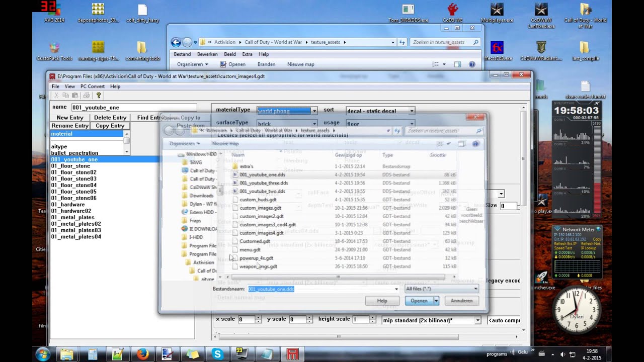This screenshot has height=362, width=644.
Task: Click the Openen button's split arrow
Action: [436, 301]
